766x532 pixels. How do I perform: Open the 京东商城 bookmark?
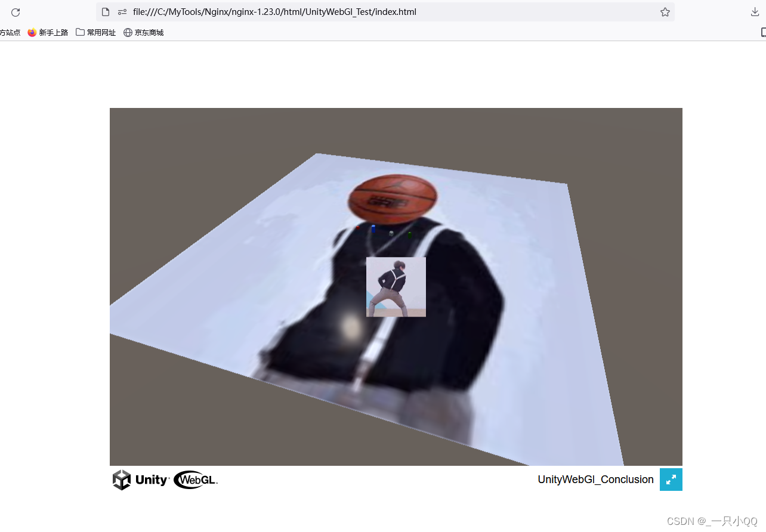[x=144, y=33]
